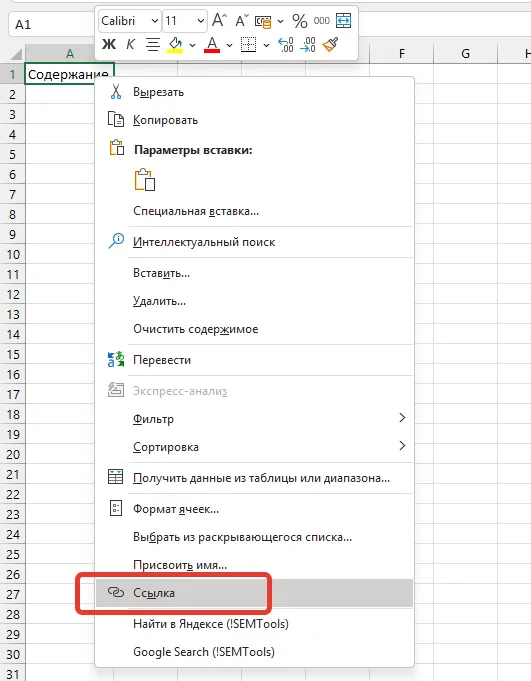Expand the Сортировка submenu arrow

(x=402, y=446)
